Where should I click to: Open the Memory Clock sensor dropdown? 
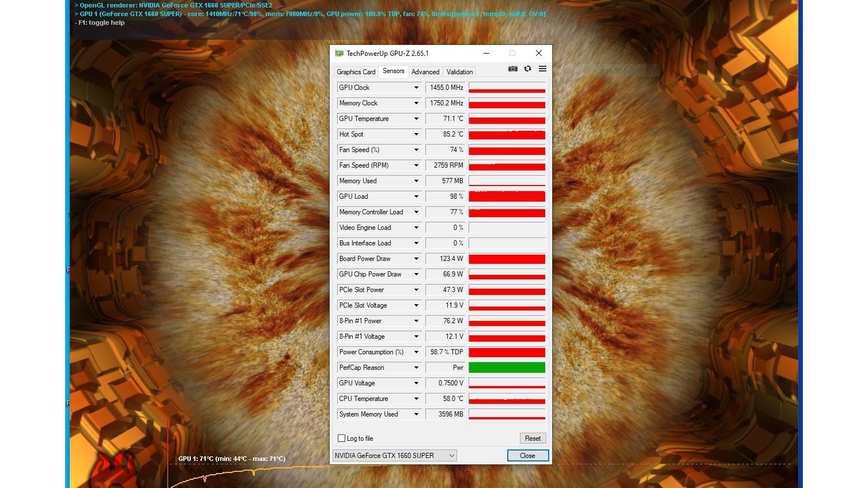point(416,103)
